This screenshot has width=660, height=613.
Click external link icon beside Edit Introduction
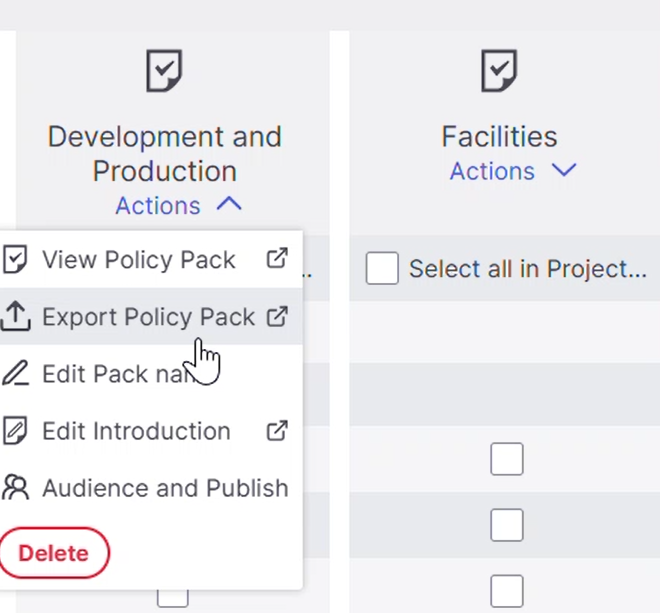click(x=277, y=431)
